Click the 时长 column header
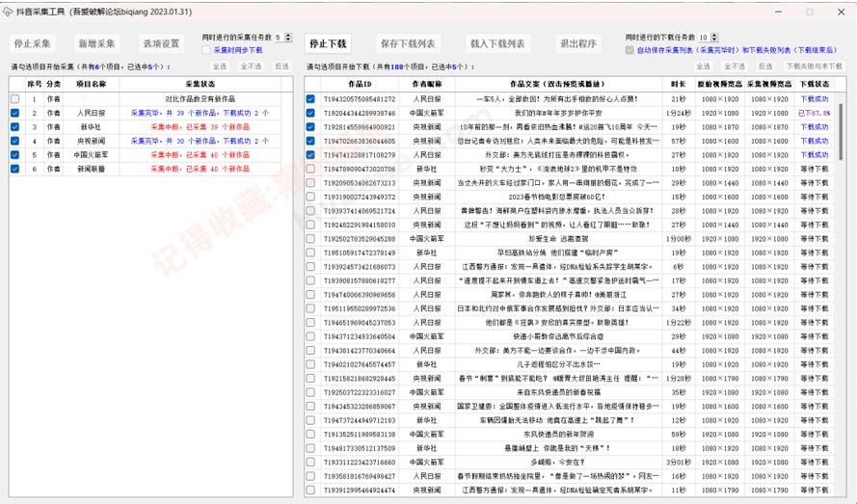The image size is (857, 504). (x=679, y=84)
